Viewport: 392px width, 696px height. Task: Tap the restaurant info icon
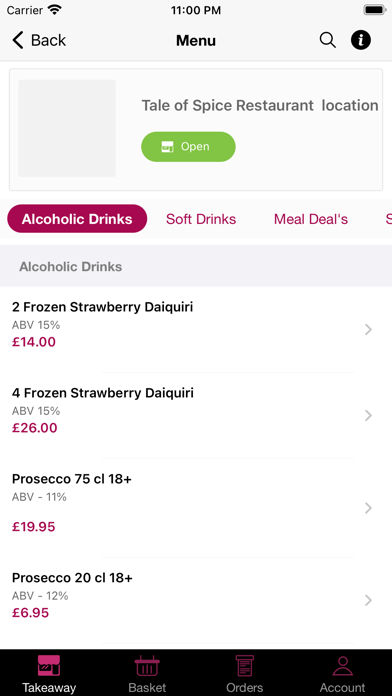[x=360, y=40]
